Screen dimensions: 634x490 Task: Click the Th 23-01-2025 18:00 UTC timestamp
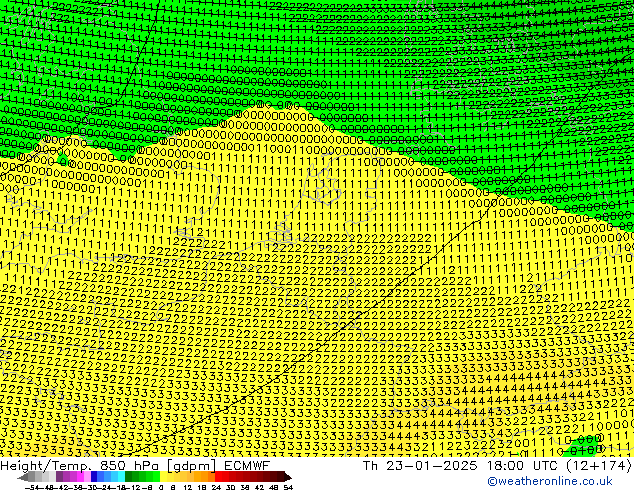coord(497,466)
